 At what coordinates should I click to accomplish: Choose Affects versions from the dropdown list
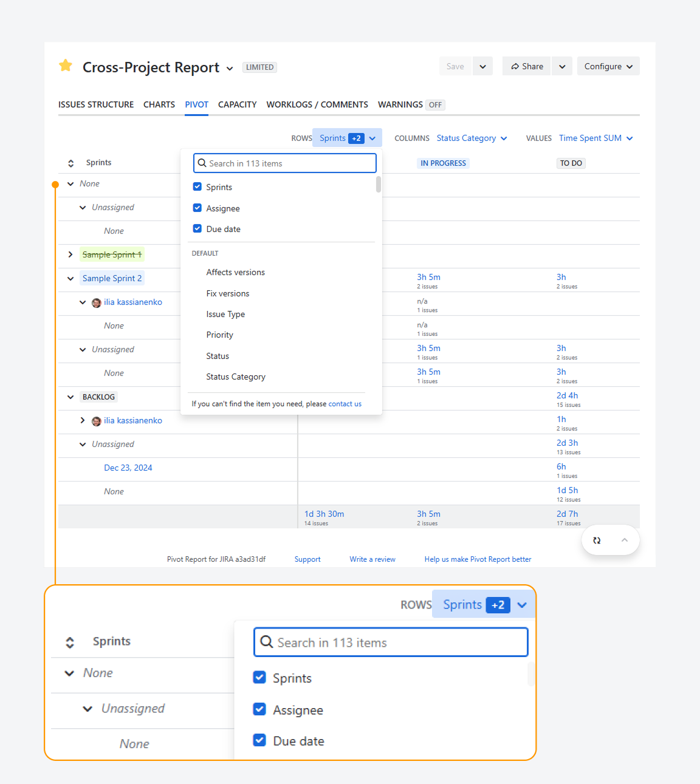pos(236,272)
